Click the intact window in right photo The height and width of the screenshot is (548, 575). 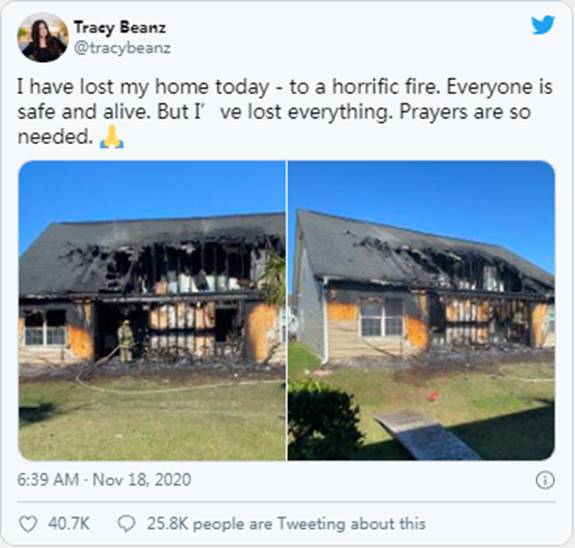pos(381,317)
